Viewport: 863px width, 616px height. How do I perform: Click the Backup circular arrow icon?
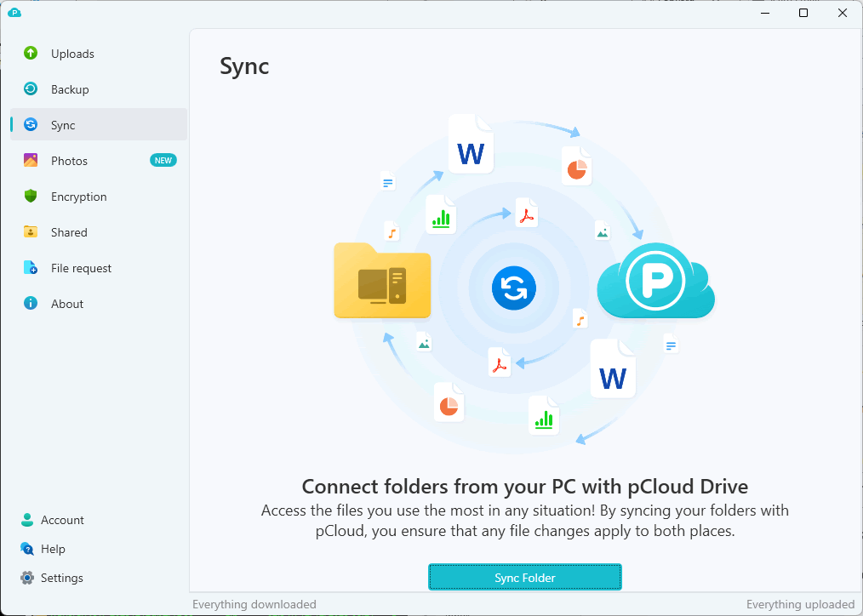click(x=31, y=89)
